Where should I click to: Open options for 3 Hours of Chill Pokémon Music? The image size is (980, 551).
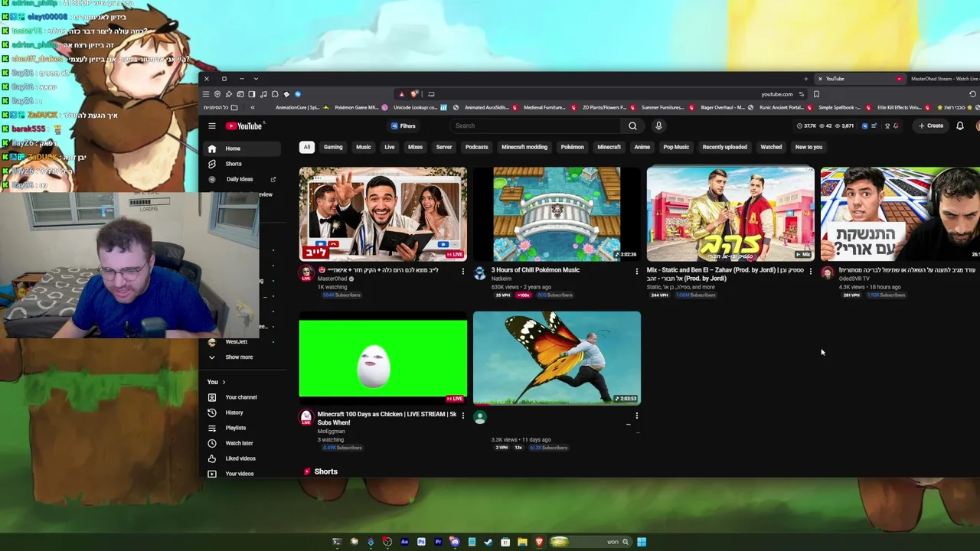pyautogui.click(x=636, y=271)
